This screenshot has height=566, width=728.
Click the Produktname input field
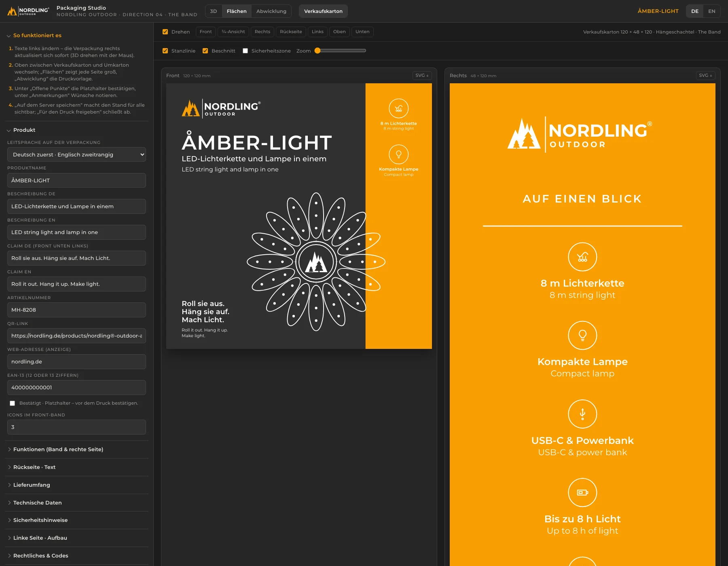tap(76, 180)
